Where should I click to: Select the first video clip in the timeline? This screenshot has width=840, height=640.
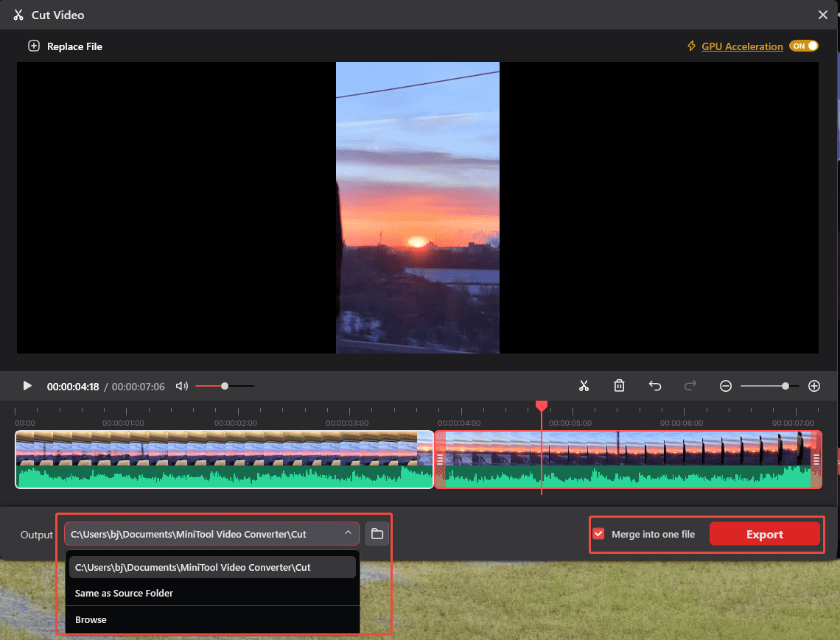pyautogui.click(x=225, y=460)
